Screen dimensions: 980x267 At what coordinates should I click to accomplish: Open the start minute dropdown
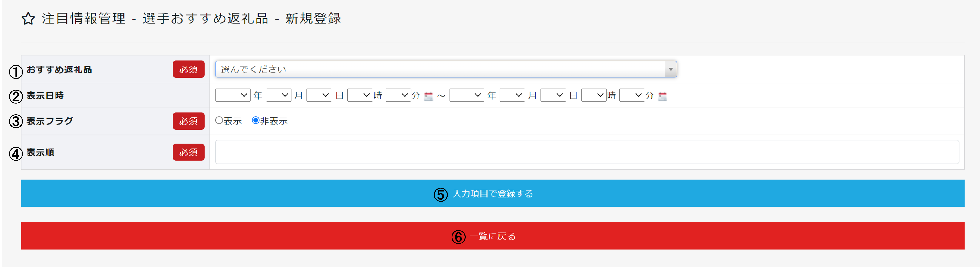398,95
